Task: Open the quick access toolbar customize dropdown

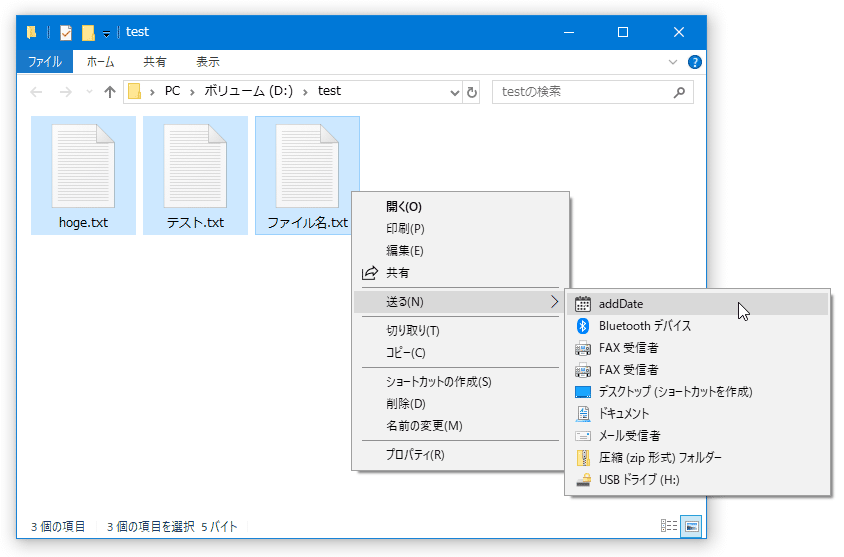Action: point(106,34)
